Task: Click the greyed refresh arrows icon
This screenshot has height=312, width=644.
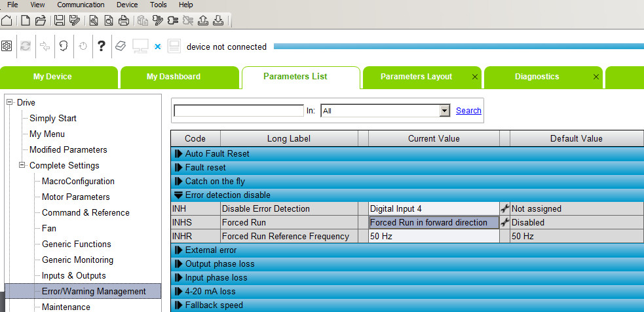Action: [x=26, y=46]
